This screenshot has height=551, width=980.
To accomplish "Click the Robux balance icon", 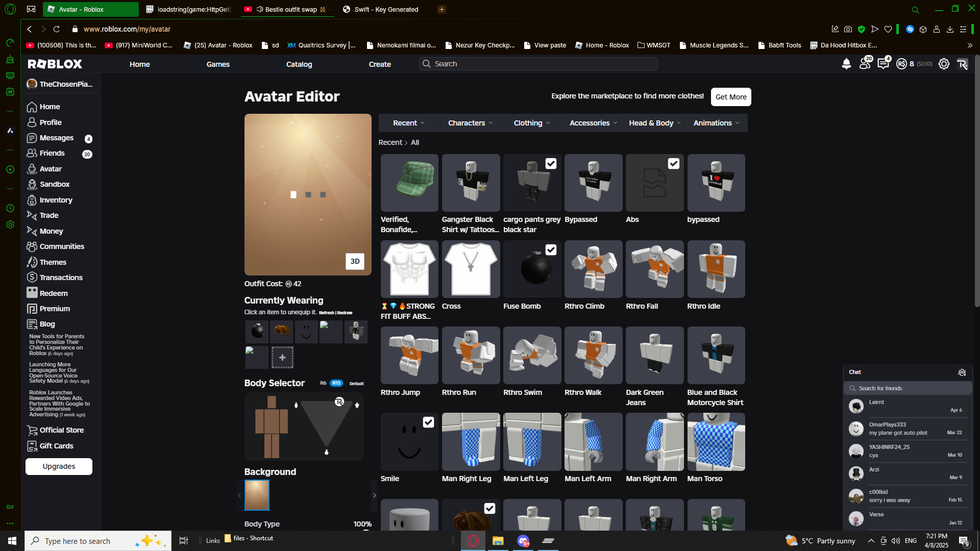I will [x=902, y=64].
